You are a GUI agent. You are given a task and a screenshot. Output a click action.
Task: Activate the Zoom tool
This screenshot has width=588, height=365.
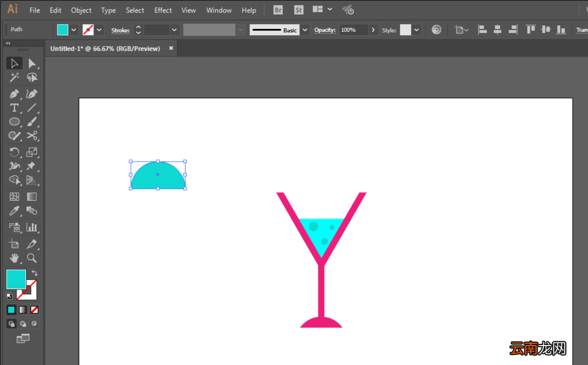(x=32, y=258)
